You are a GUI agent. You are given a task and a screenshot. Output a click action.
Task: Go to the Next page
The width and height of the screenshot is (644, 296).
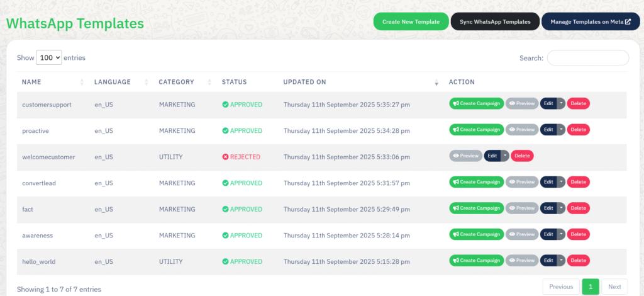(614, 287)
